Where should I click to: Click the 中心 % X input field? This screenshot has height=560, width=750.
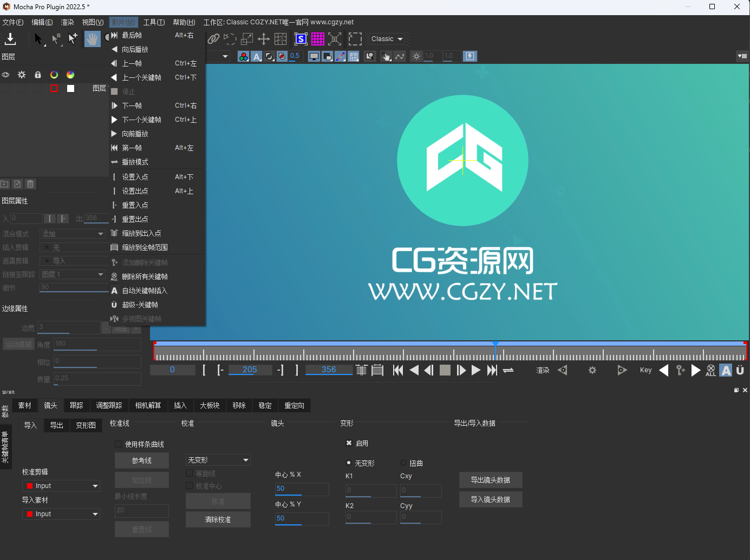302,489
